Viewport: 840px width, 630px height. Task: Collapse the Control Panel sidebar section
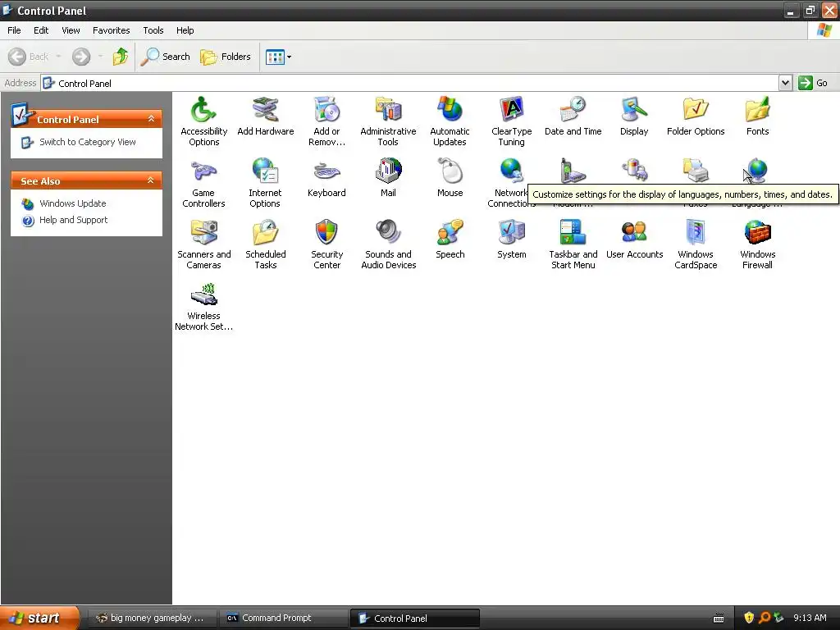pyautogui.click(x=151, y=119)
